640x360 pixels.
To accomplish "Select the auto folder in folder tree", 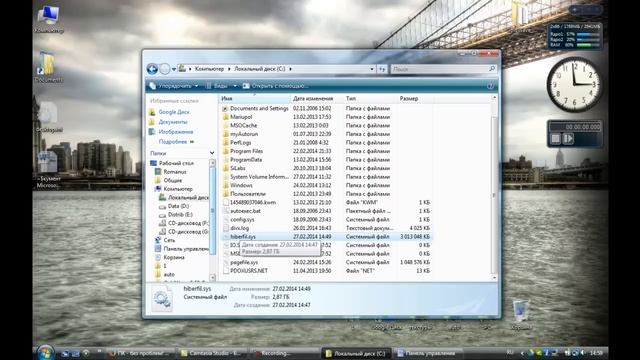I will (x=169, y=274).
